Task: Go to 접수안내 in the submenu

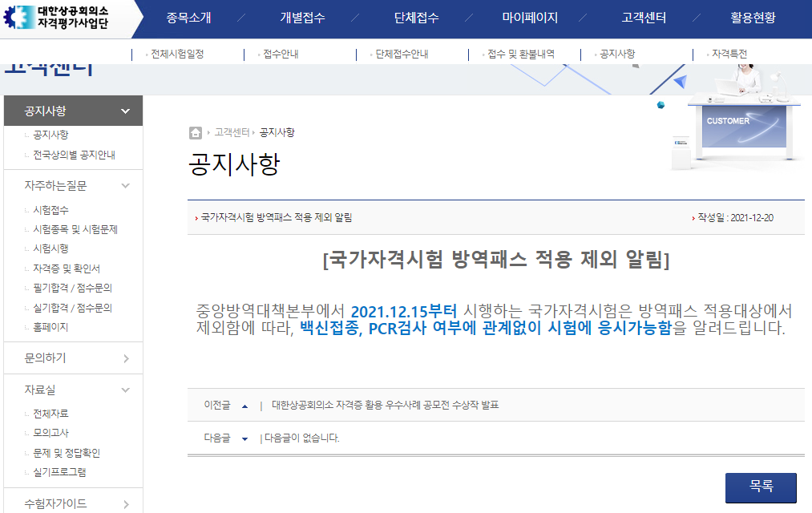Action: coord(281,54)
